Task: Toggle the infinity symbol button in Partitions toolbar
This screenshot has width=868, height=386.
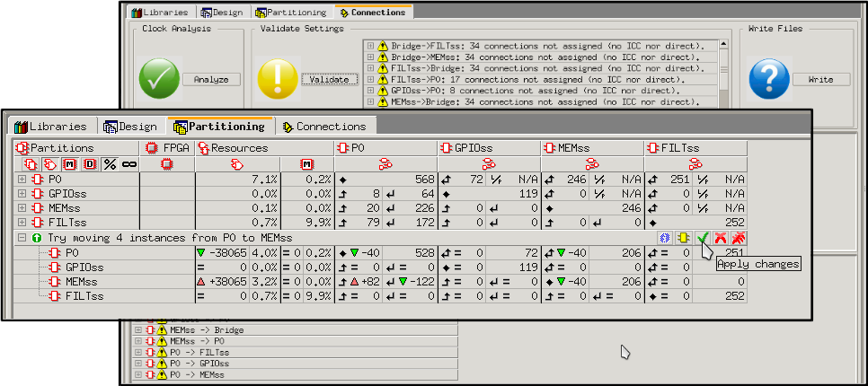Action: [129, 164]
